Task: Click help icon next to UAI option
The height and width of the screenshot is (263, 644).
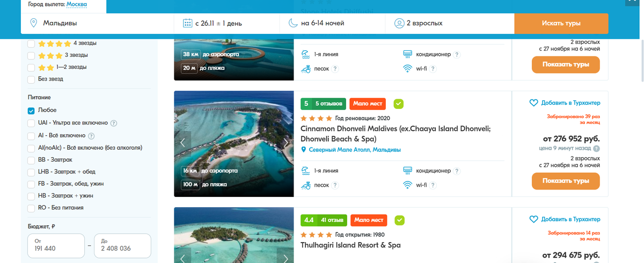Action: [x=113, y=123]
